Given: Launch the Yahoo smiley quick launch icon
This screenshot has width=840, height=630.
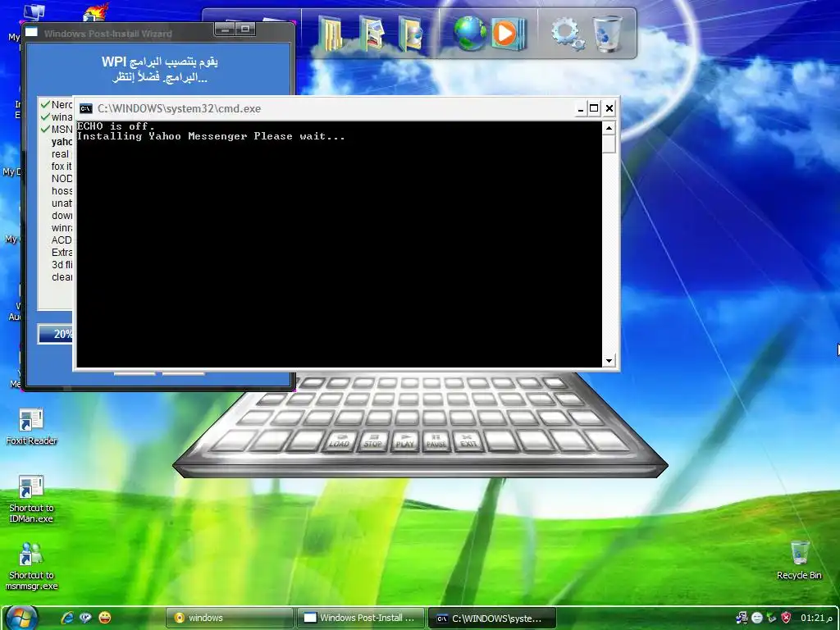Looking at the screenshot, I should click(105, 618).
